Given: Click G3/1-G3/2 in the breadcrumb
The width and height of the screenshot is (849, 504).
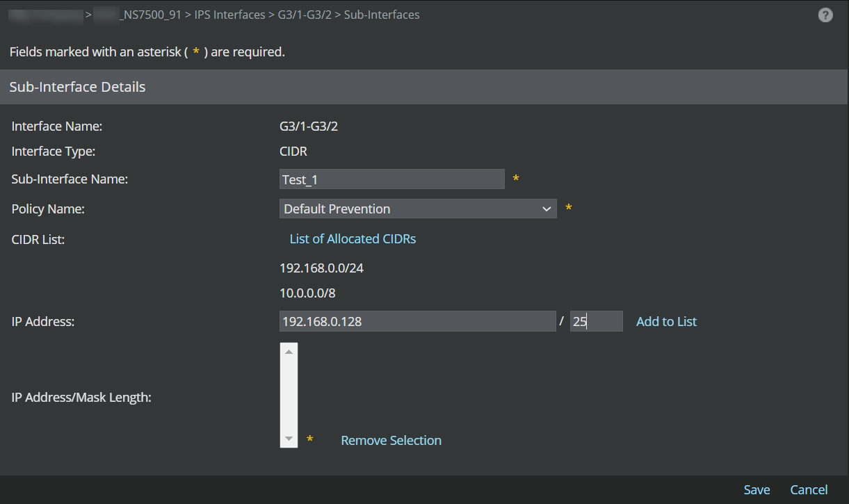Looking at the screenshot, I should coord(305,15).
